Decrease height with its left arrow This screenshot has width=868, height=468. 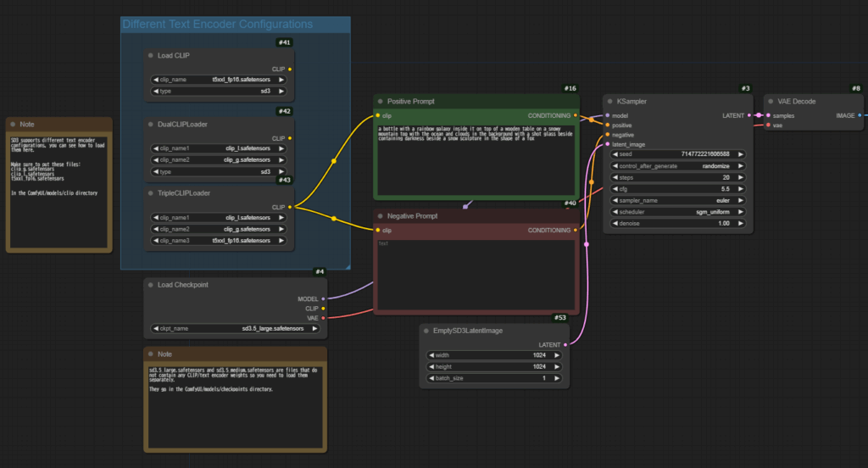pos(431,366)
